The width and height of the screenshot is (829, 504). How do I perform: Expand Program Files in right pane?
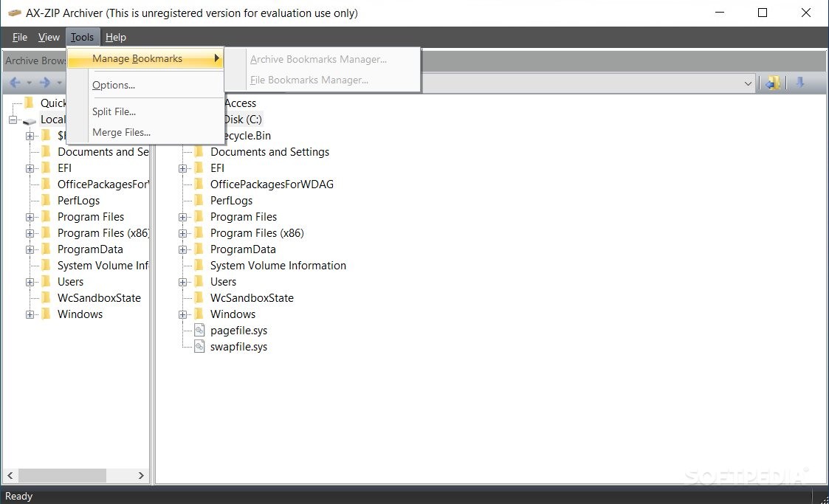click(182, 217)
